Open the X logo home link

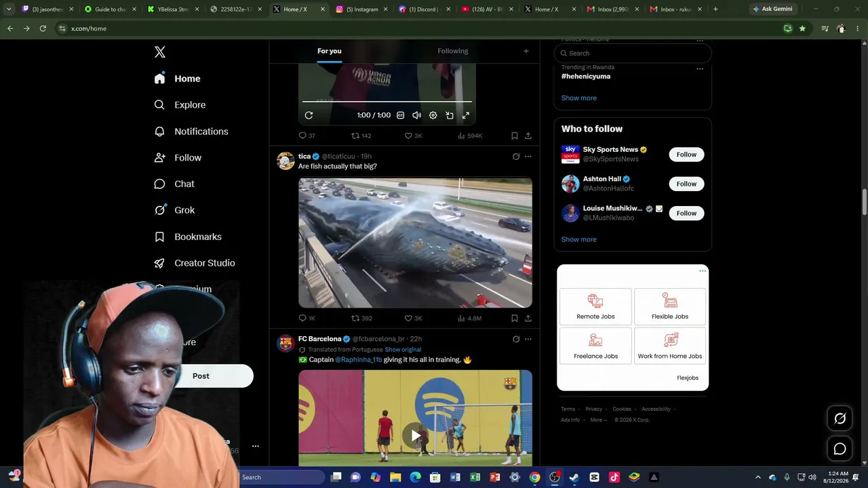(160, 52)
